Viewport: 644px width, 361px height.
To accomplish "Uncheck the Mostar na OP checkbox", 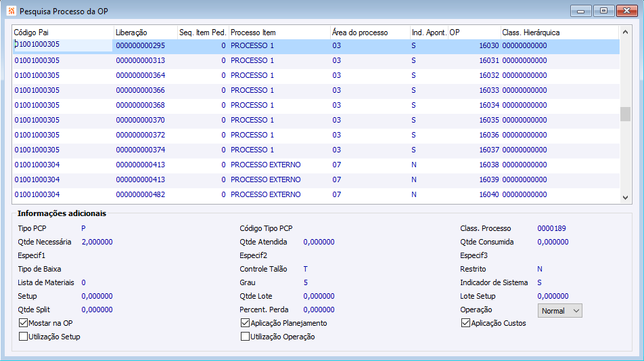I will tap(24, 323).
